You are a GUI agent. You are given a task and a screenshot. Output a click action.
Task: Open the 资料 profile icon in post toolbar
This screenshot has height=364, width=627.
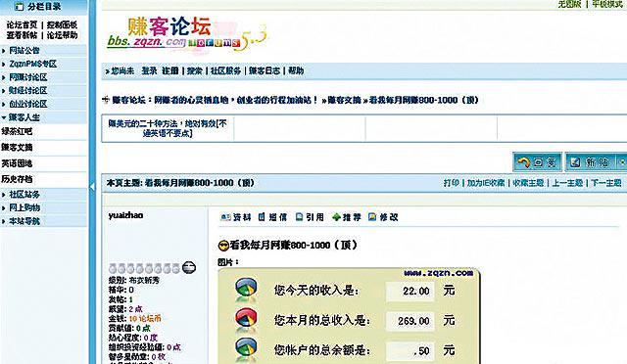click(226, 217)
